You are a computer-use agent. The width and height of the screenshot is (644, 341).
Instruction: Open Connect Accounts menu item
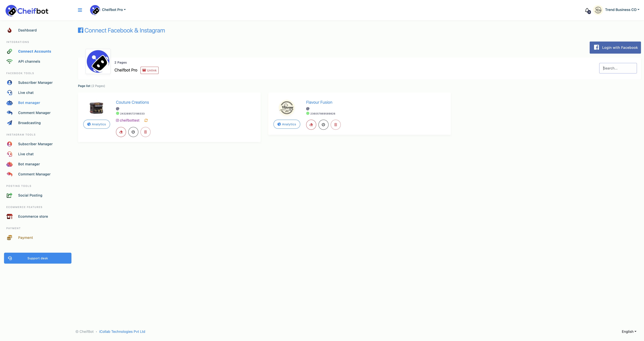click(34, 51)
